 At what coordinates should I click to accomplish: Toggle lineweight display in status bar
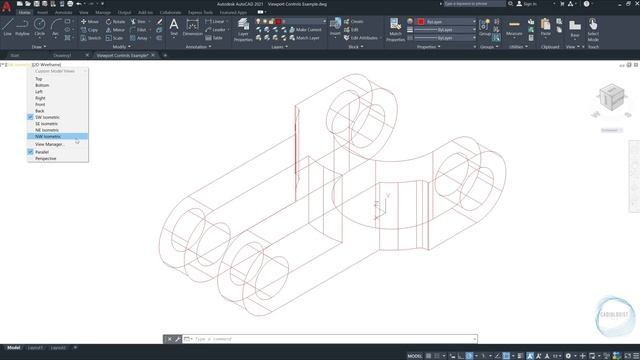[x=520, y=356]
